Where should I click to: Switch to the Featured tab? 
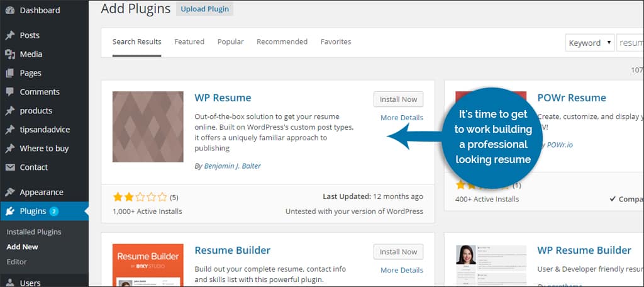[x=189, y=42]
